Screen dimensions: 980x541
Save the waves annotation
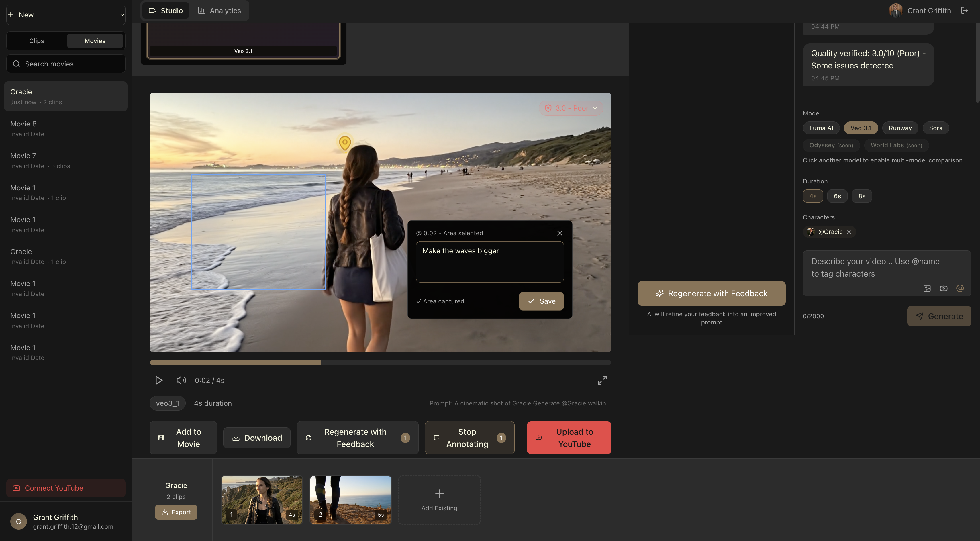point(541,301)
